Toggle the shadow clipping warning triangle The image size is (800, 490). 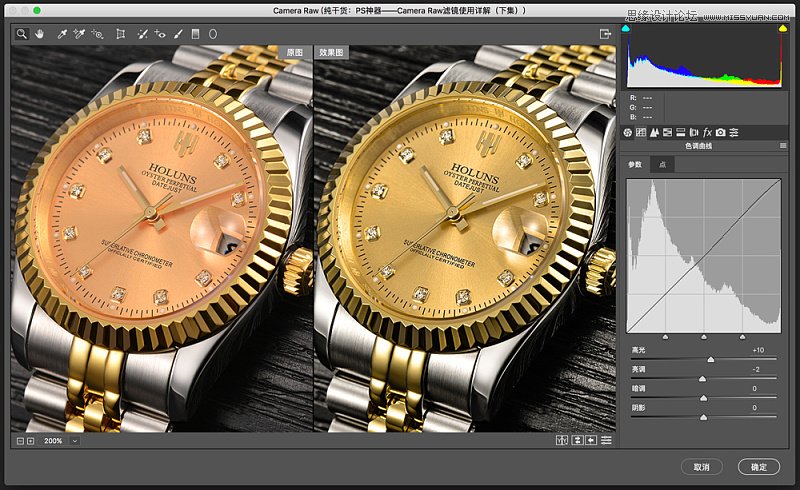[x=627, y=29]
